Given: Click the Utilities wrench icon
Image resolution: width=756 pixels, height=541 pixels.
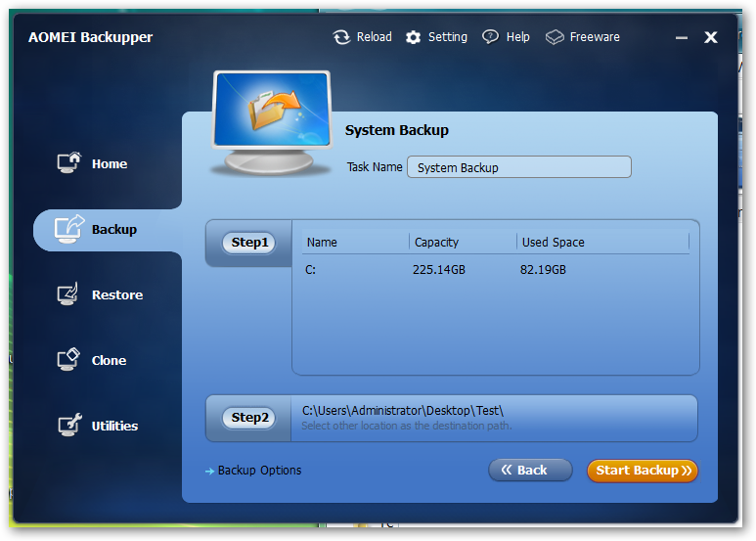Looking at the screenshot, I should click(x=69, y=425).
